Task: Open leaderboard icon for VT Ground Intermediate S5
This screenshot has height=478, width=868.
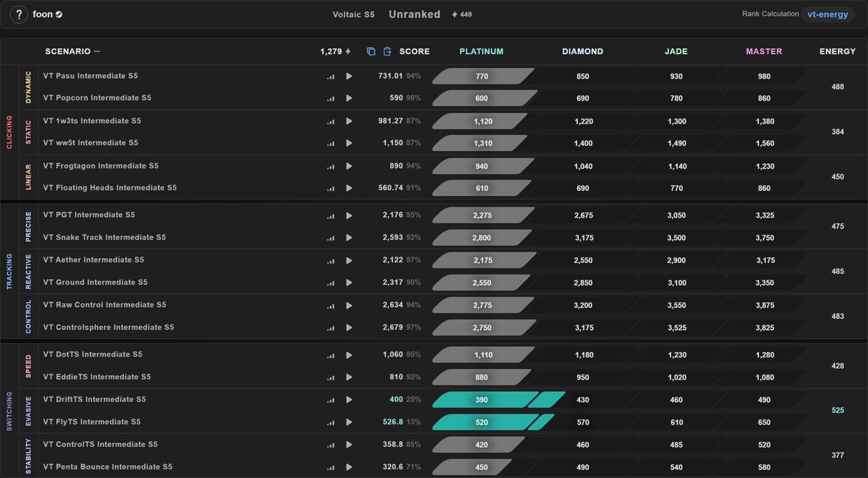Action: pyautogui.click(x=331, y=283)
